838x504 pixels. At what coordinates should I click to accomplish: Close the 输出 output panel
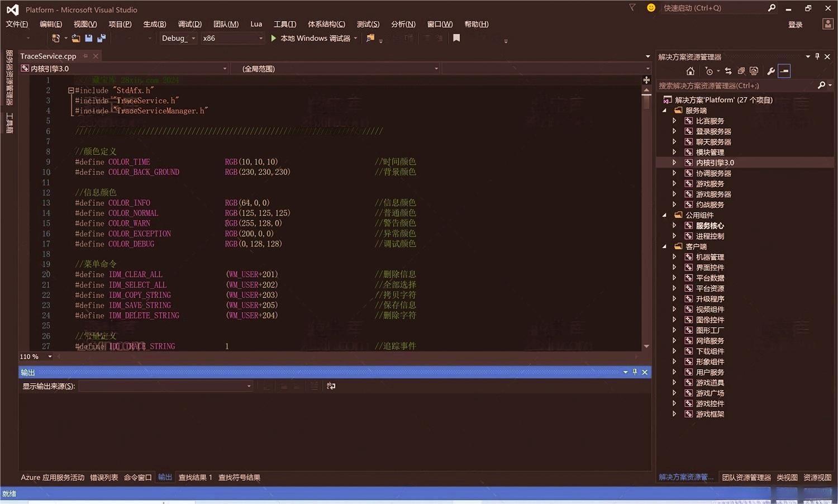click(645, 372)
